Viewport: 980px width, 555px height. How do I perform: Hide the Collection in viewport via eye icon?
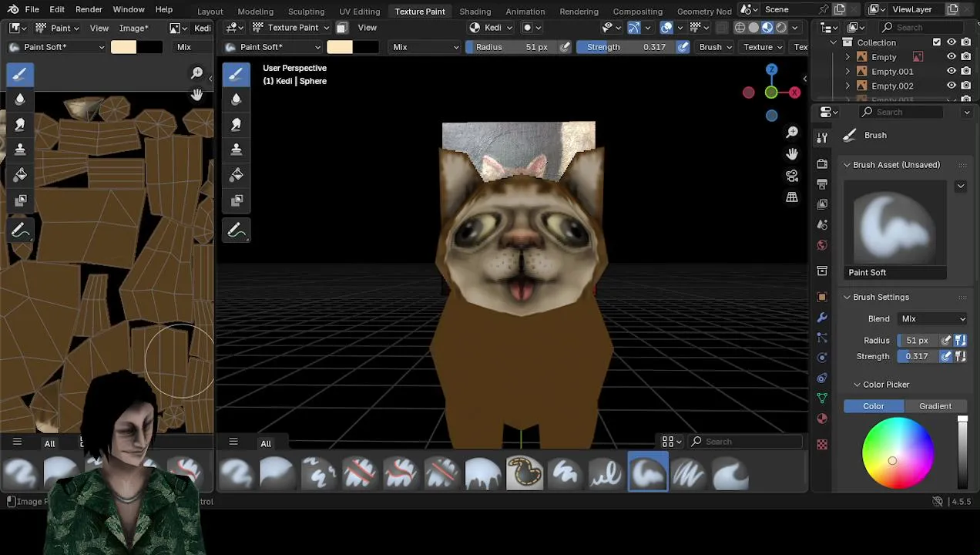pos(951,42)
